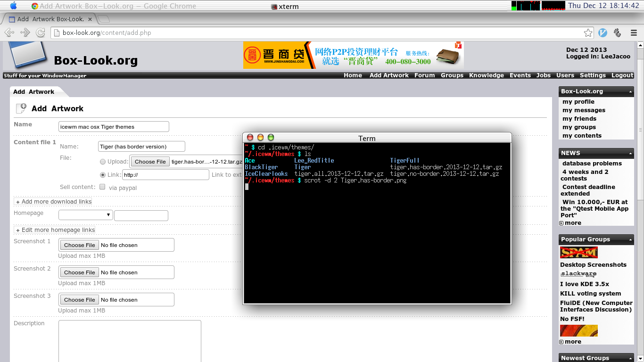Collapse the Box-Look.org sidebar panel

tap(630, 91)
